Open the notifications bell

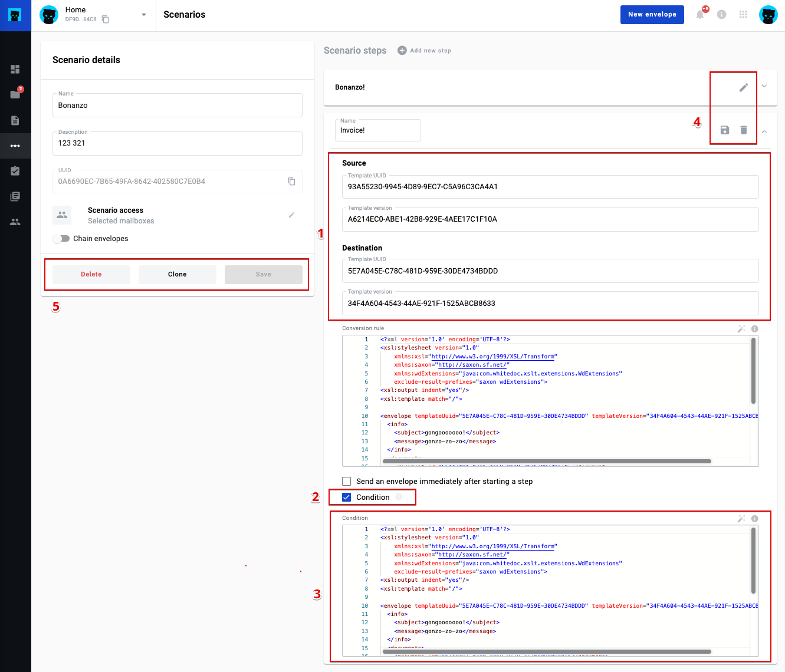(700, 15)
